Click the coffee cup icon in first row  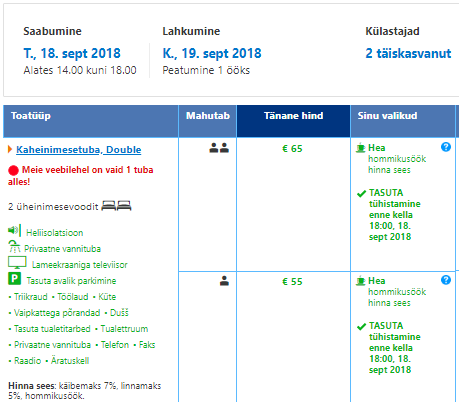(361, 147)
